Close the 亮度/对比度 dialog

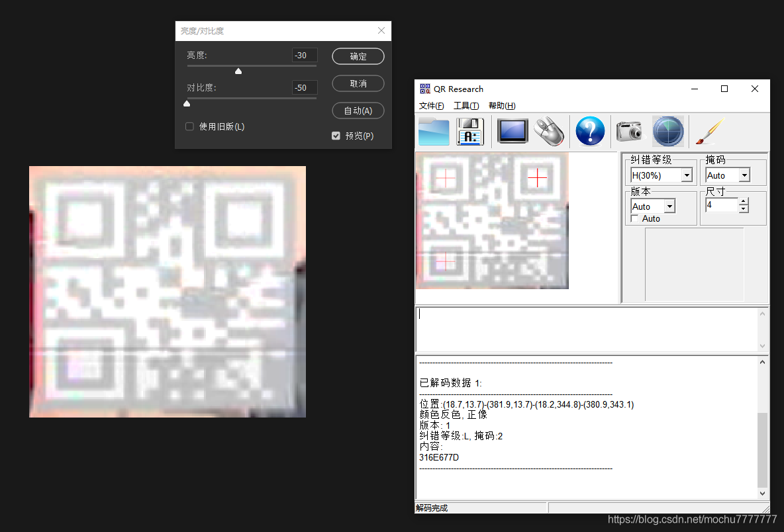click(x=381, y=31)
